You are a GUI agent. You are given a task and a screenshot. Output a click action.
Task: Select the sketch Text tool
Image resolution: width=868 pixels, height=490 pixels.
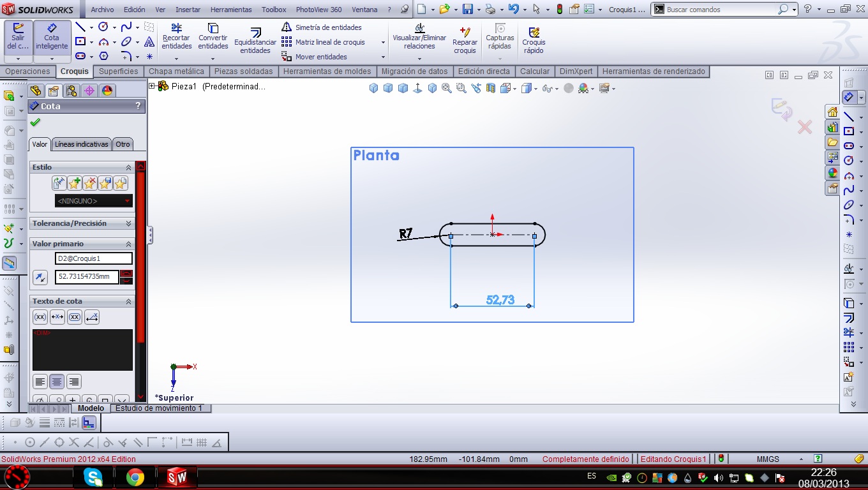(149, 41)
